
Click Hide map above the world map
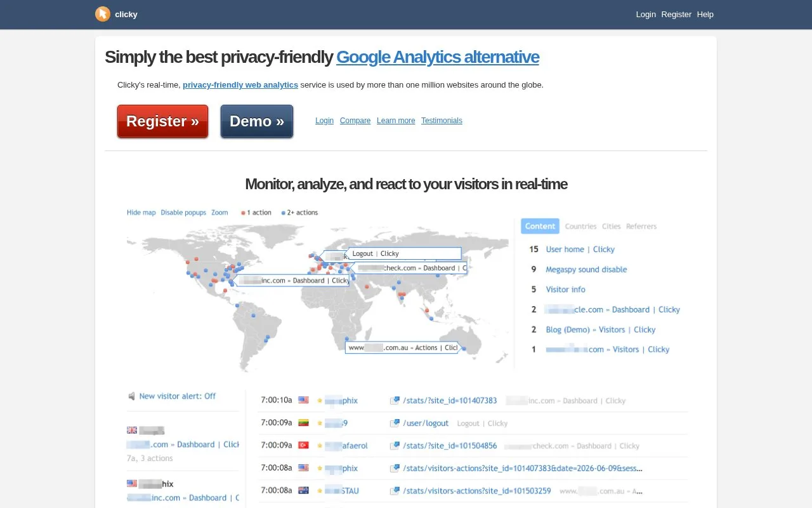(x=141, y=213)
